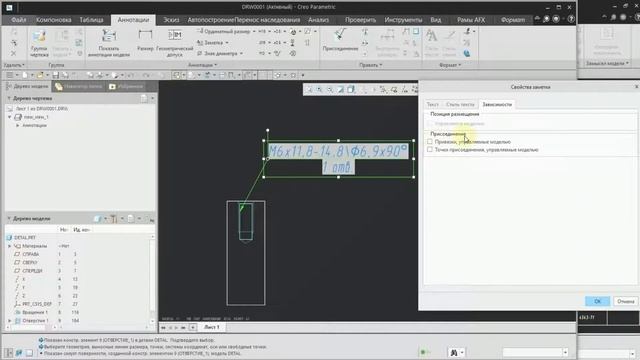Expand the Отверстие 1 tree node
This screenshot has height=360, width=640.
[10, 321]
